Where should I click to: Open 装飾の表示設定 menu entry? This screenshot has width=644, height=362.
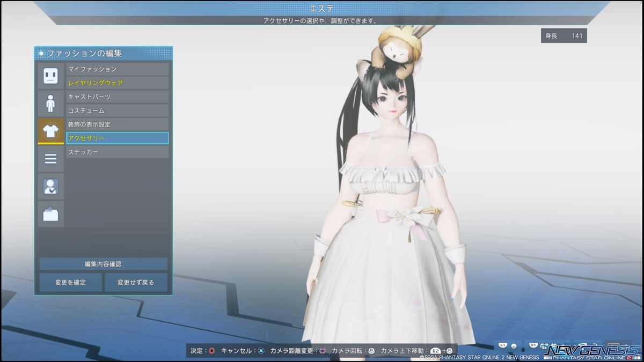click(117, 124)
